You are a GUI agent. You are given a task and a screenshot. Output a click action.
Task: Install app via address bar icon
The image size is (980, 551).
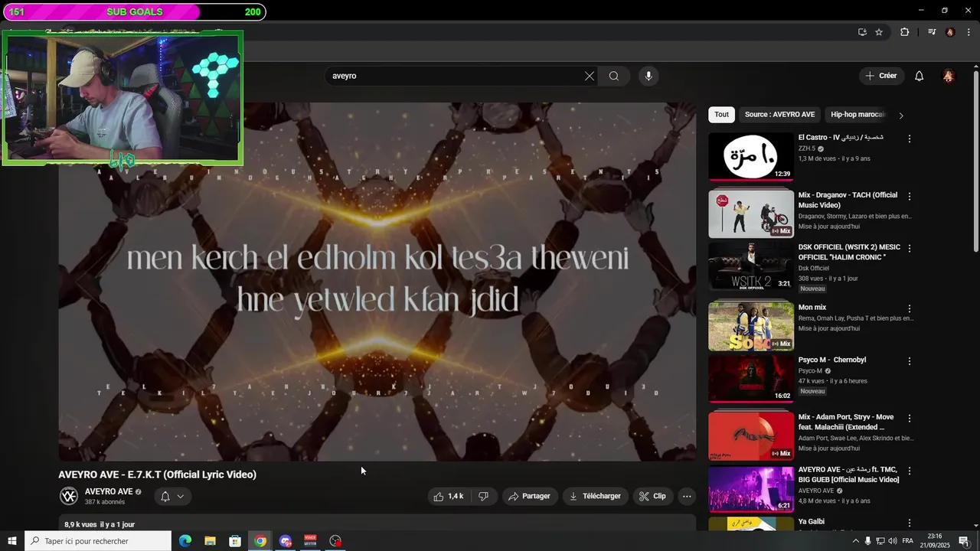862,32
